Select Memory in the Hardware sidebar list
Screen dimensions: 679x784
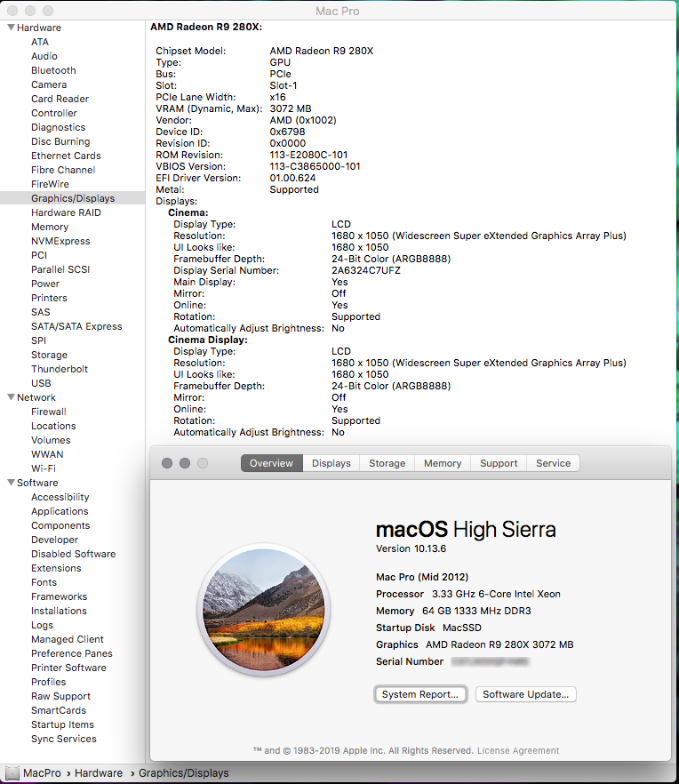50,227
